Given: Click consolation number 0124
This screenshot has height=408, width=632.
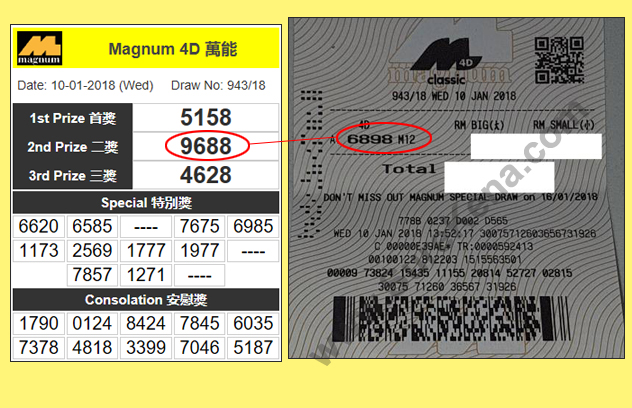Looking at the screenshot, I should pos(92,323).
